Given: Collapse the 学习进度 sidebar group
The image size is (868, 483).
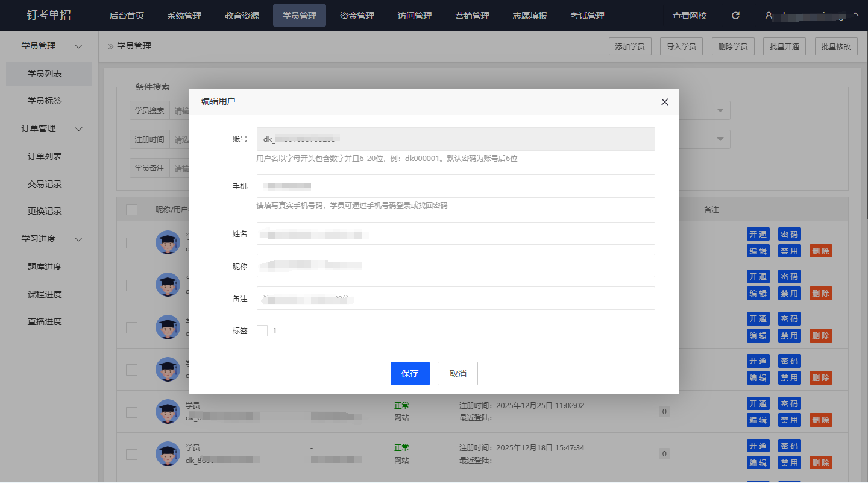Looking at the screenshot, I should tap(78, 239).
